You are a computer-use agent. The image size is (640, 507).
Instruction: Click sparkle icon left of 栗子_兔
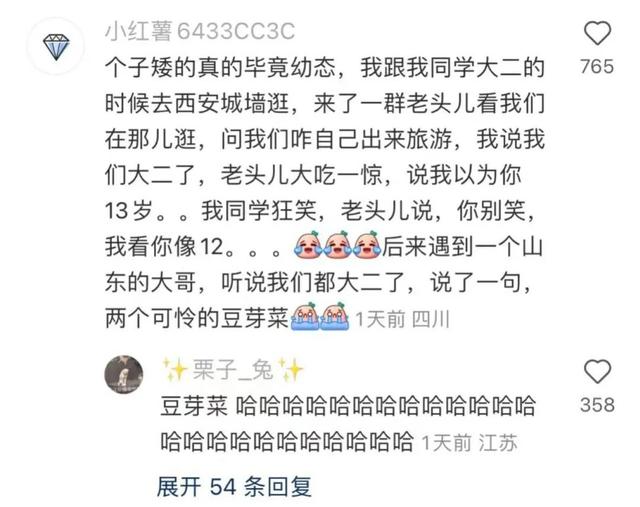pyautogui.click(x=175, y=369)
